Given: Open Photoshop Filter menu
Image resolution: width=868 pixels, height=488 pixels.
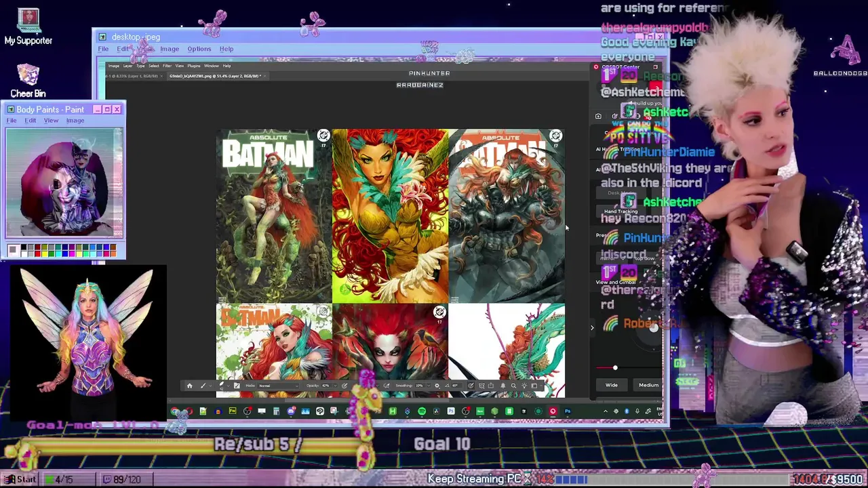Looking at the screenshot, I should click(x=167, y=66).
